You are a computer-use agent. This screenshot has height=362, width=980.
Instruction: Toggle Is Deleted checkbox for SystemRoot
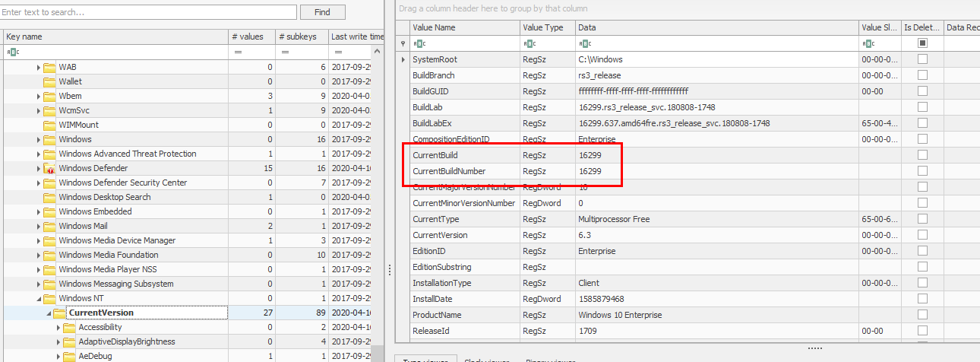922,59
